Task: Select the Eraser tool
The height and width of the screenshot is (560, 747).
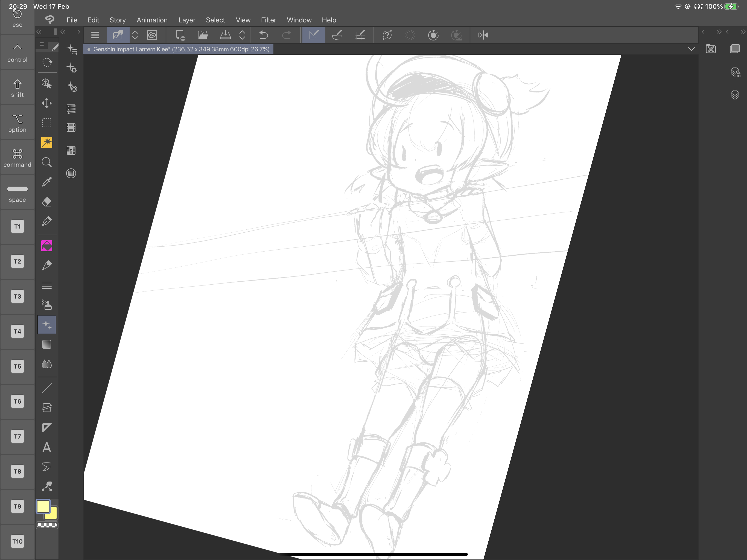Action: (46, 202)
